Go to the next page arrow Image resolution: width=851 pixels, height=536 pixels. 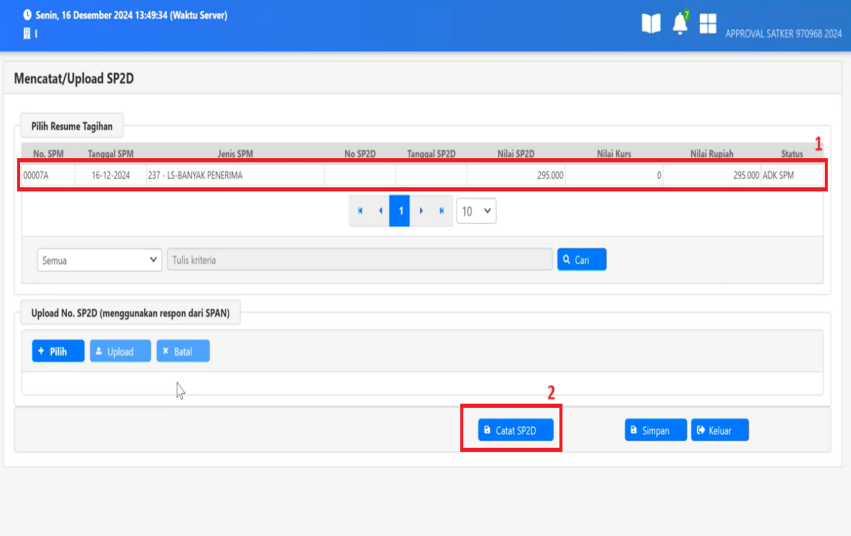(x=421, y=211)
